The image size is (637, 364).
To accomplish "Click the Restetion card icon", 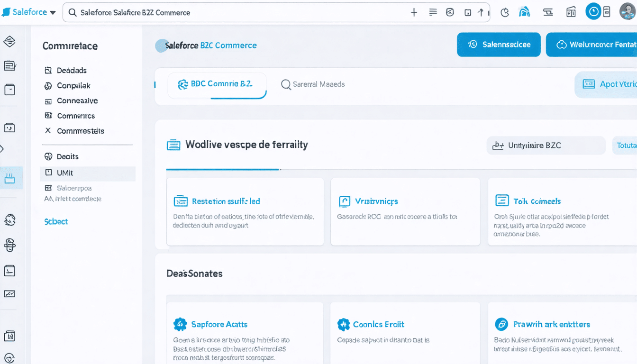I will click(181, 201).
